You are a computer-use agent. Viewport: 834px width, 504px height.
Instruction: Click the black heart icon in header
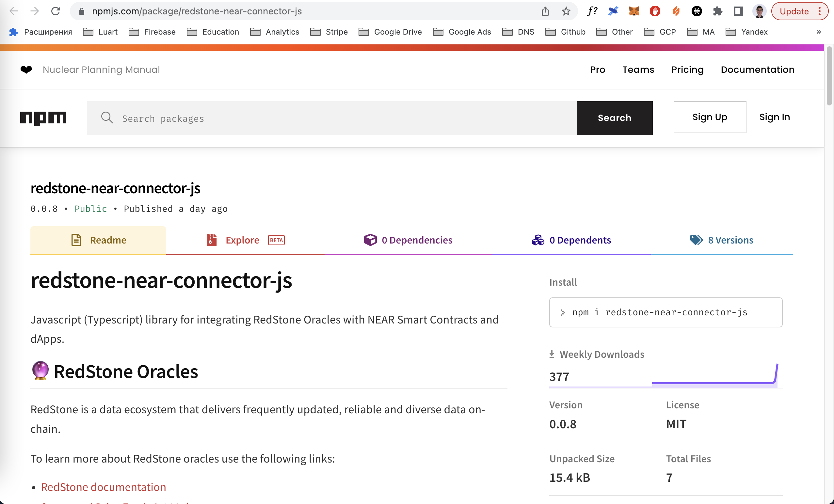click(26, 70)
